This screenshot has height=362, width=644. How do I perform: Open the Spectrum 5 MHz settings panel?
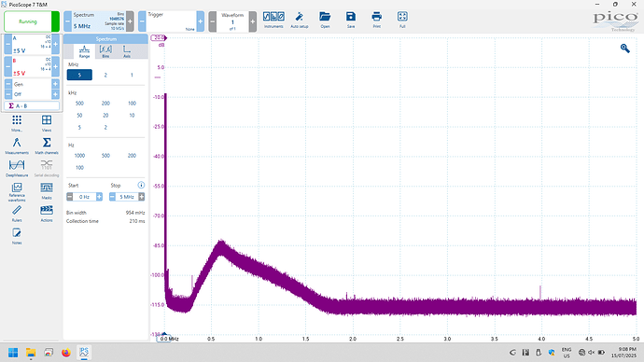[99, 21]
